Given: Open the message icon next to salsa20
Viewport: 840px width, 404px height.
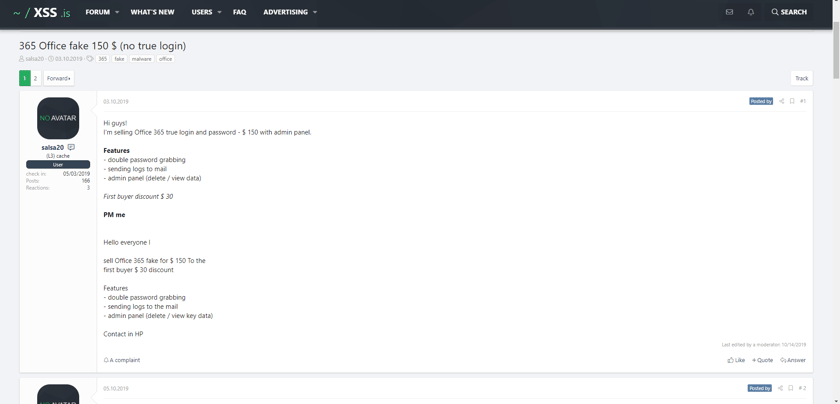Looking at the screenshot, I should click(x=71, y=147).
